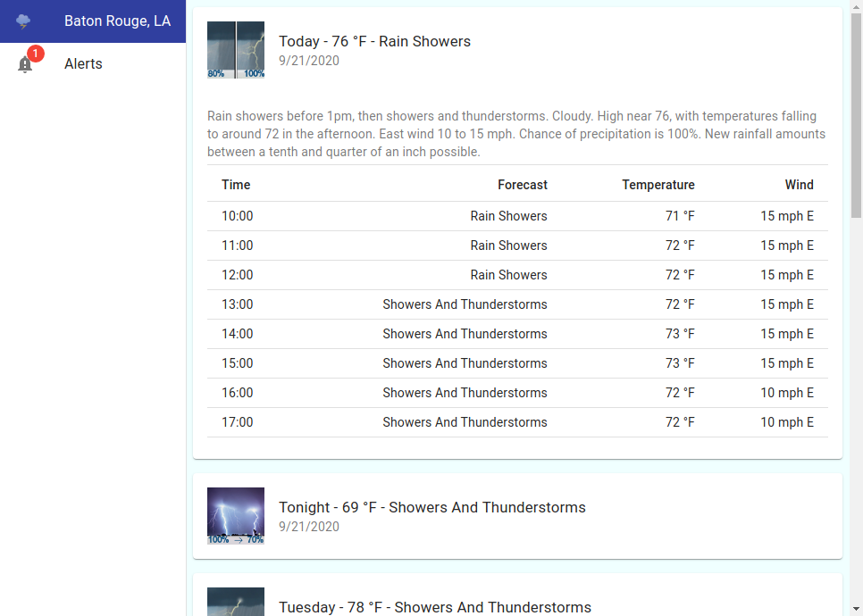Select the 16:00 time cell
This screenshot has height=616, width=863.
(x=238, y=393)
